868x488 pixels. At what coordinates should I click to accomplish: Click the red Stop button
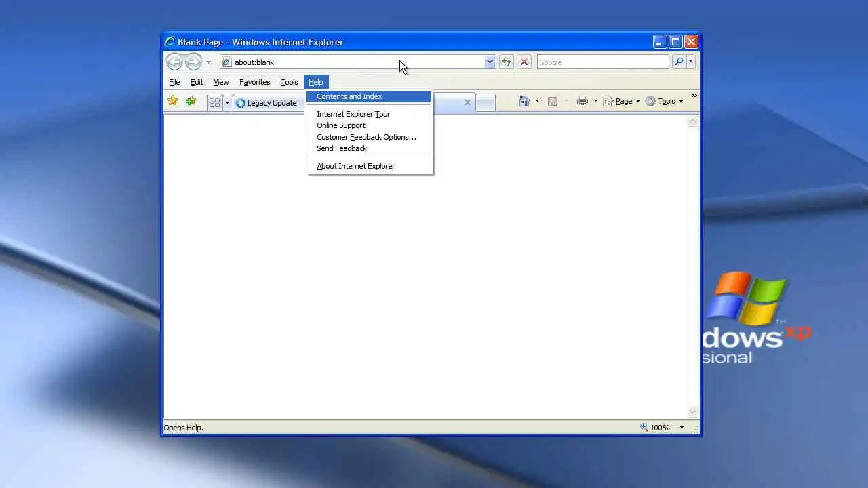pos(524,62)
